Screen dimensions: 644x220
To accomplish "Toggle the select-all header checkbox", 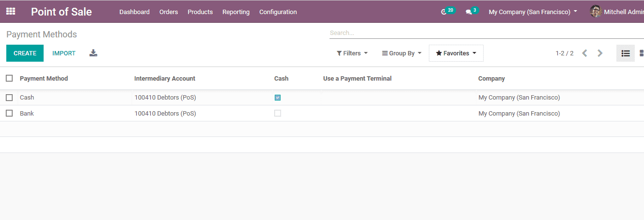I will [9, 78].
